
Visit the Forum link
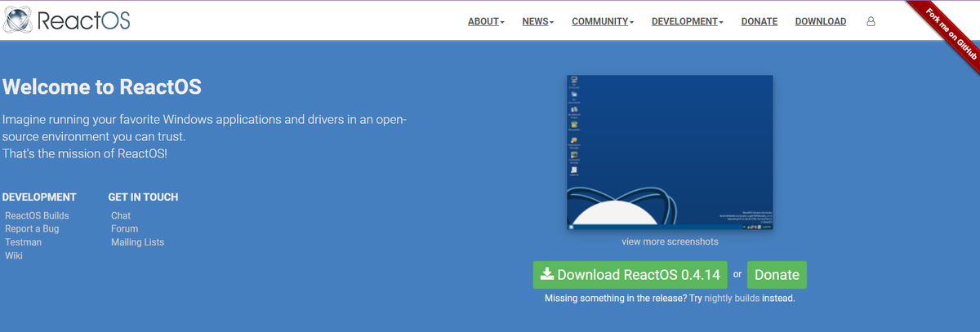(x=124, y=228)
